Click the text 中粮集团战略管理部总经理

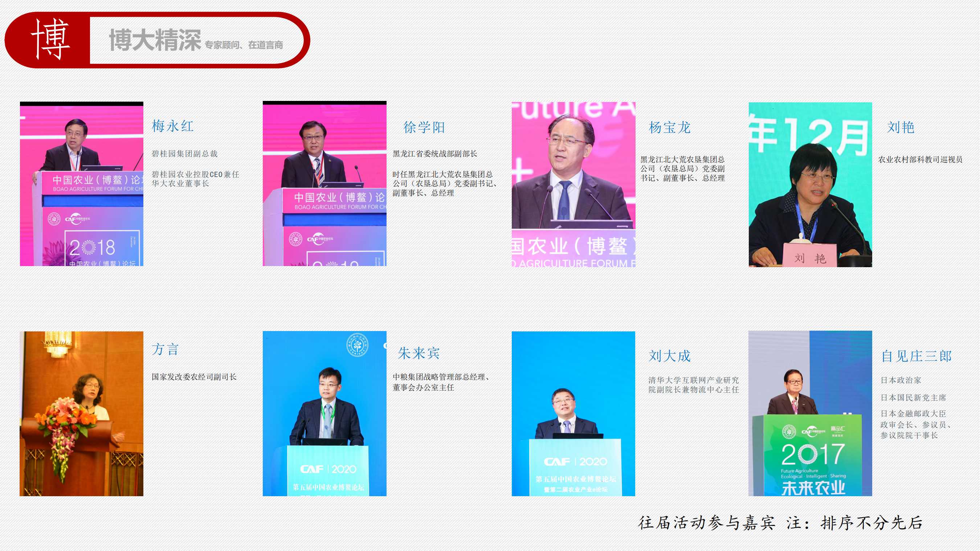click(x=439, y=376)
